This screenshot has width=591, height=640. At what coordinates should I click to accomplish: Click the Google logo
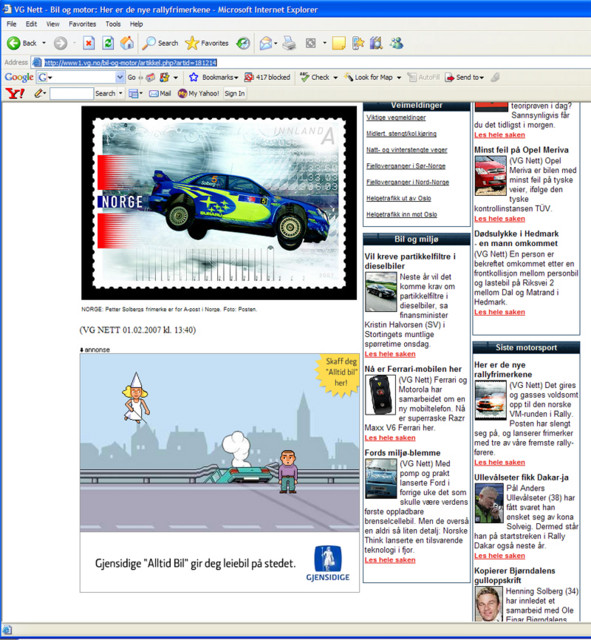coord(19,77)
